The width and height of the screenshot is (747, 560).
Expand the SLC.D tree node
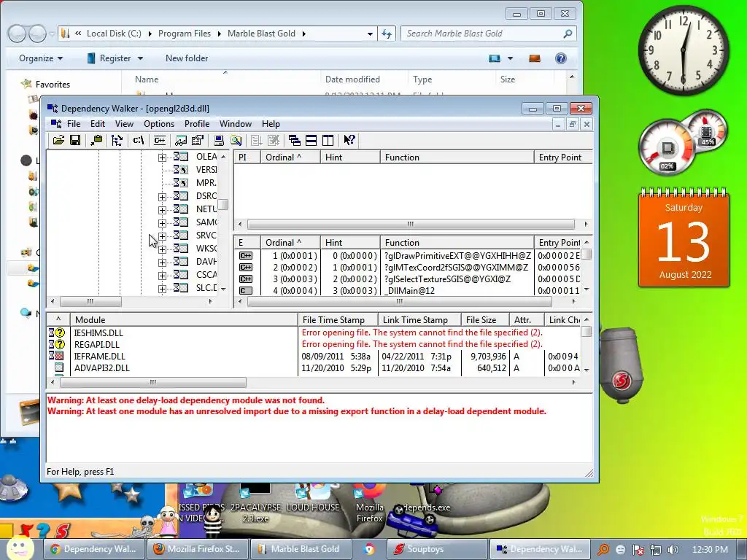click(162, 289)
